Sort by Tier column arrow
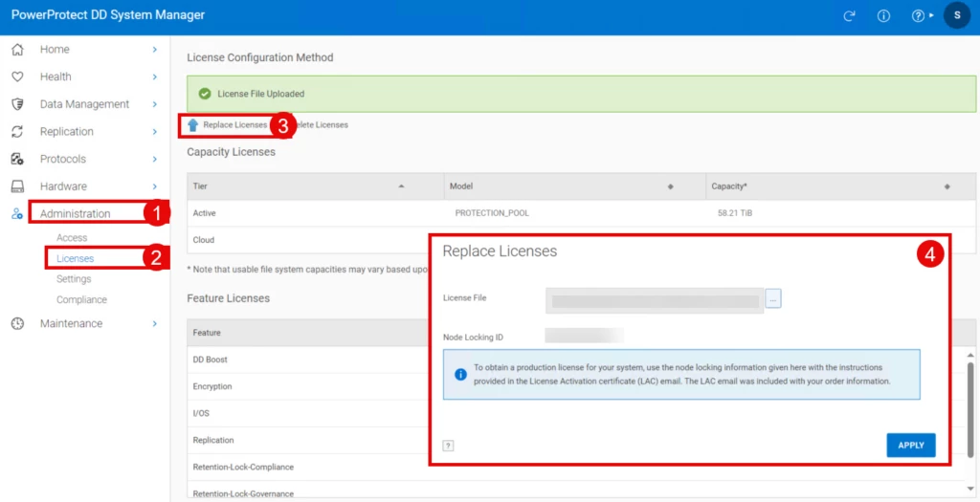 pos(401,186)
